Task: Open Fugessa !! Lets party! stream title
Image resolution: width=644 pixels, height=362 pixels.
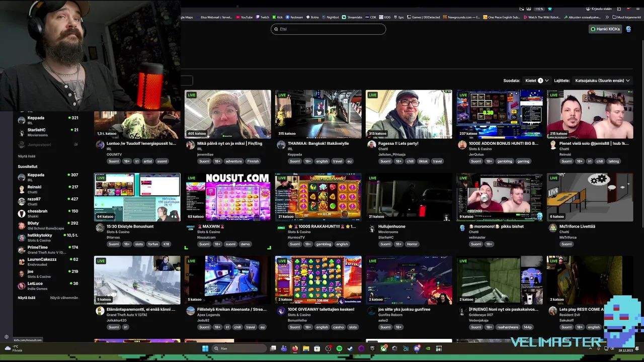Action: (x=398, y=143)
